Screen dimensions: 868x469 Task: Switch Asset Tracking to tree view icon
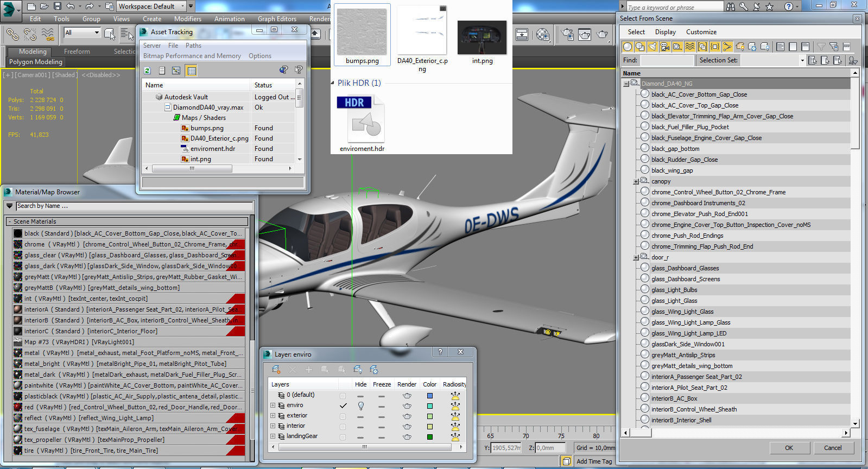176,71
